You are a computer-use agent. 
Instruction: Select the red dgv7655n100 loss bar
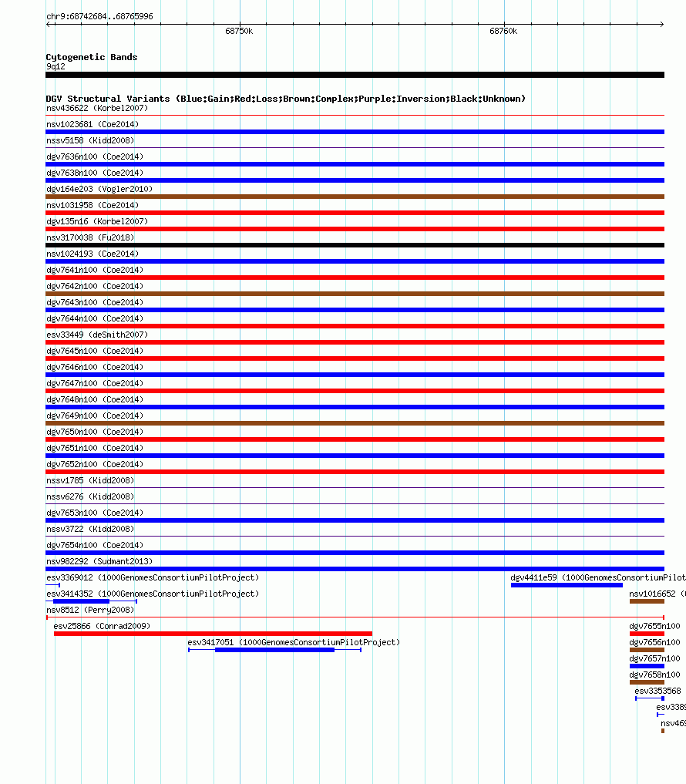pyautogui.click(x=647, y=634)
